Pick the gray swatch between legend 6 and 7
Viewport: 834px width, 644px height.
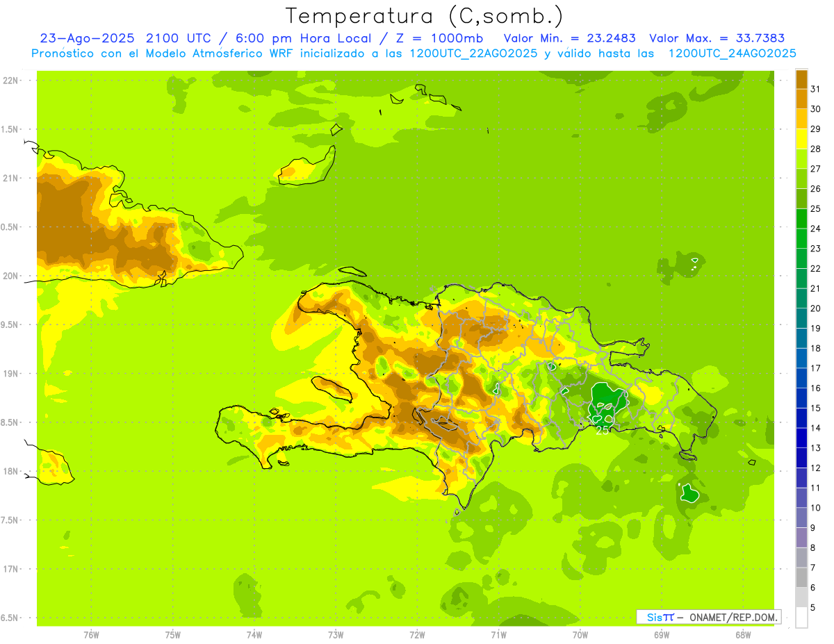click(801, 577)
